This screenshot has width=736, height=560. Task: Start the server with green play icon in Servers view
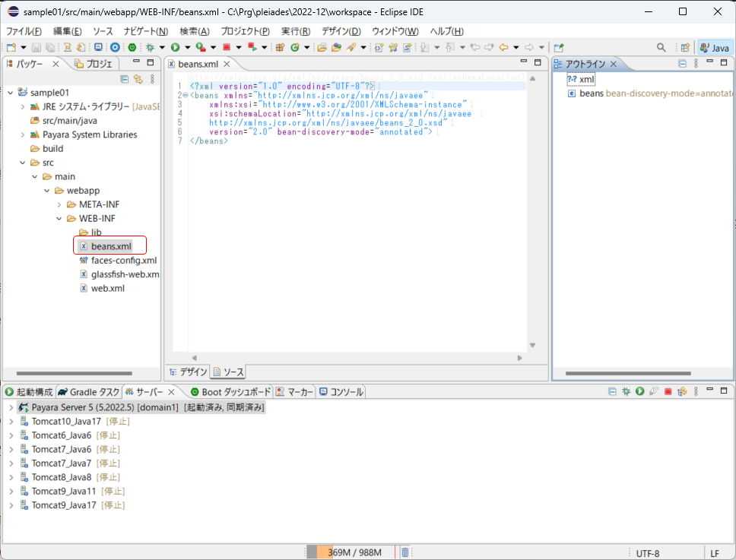click(639, 391)
